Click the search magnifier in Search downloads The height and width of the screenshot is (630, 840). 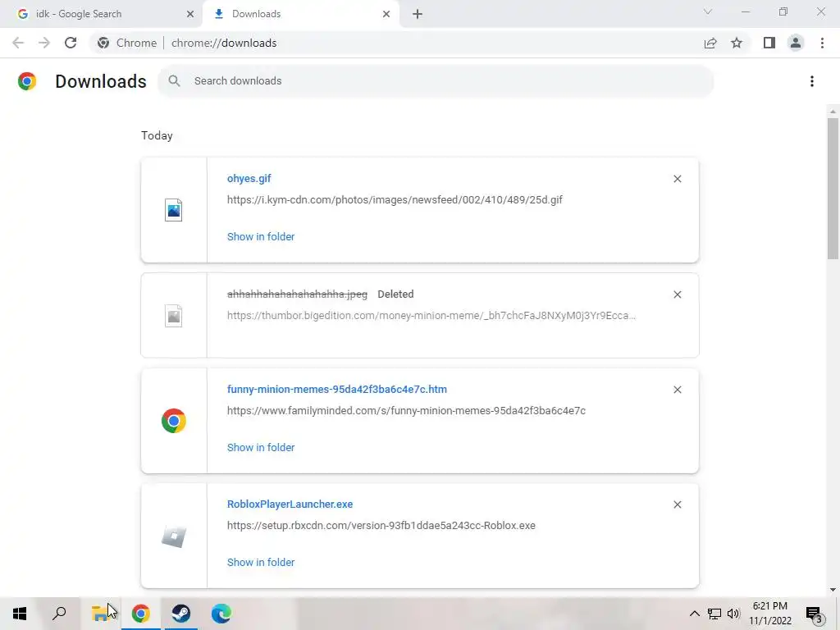pyautogui.click(x=174, y=81)
